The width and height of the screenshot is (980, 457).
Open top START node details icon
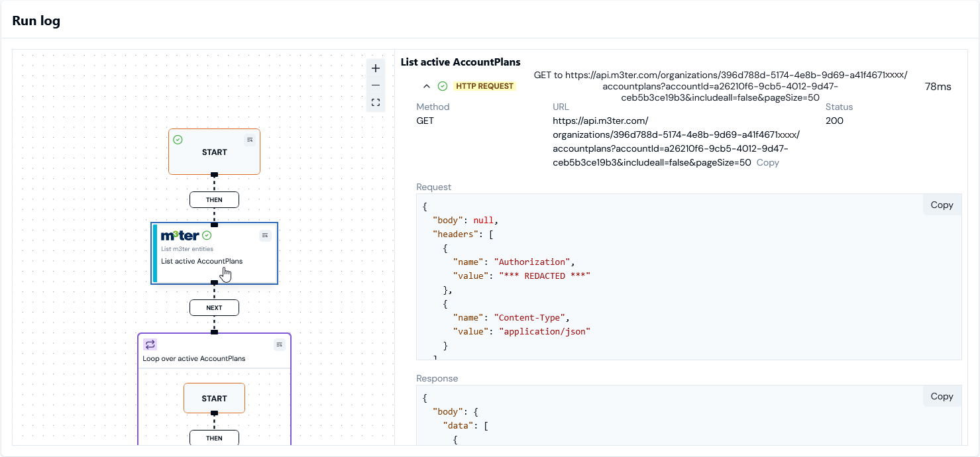click(x=250, y=140)
